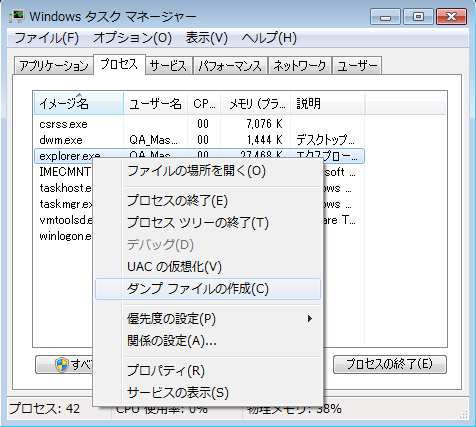Open the ファイル(F) menu

coord(47,38)
